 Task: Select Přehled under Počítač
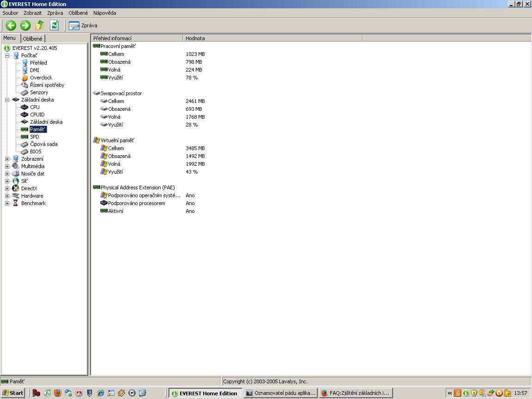pyautogui.click(x=38, y=63)
